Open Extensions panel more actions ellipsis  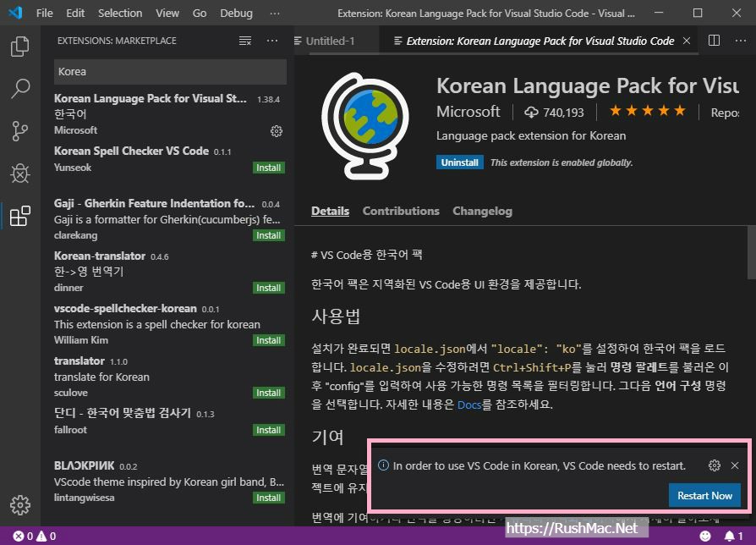coord(272,41)
